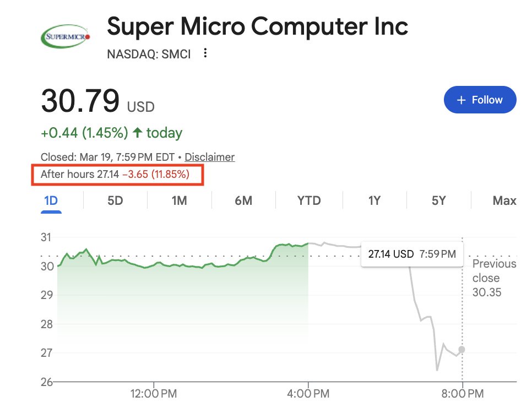Switch to the 6M tab

pyautogui.click(x=243, y=200)
